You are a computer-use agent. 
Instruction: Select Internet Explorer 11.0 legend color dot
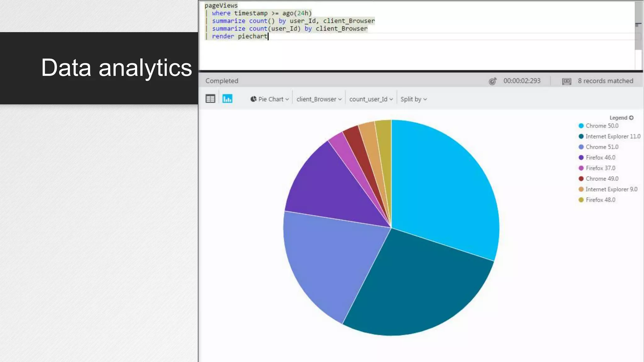tap(581, 136)
